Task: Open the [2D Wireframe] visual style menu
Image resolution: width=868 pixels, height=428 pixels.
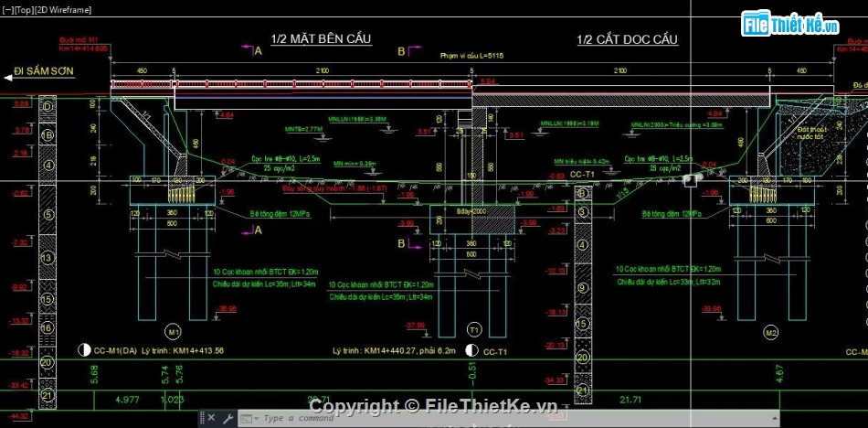Action: pyautogui.click(x=63, y=10)
